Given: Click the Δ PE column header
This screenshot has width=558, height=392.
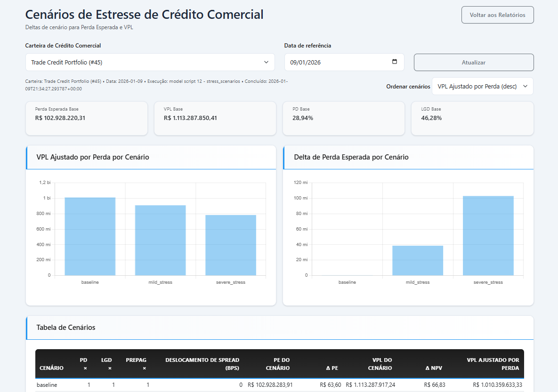Looking at the screenshot, I should click(332, 368).
